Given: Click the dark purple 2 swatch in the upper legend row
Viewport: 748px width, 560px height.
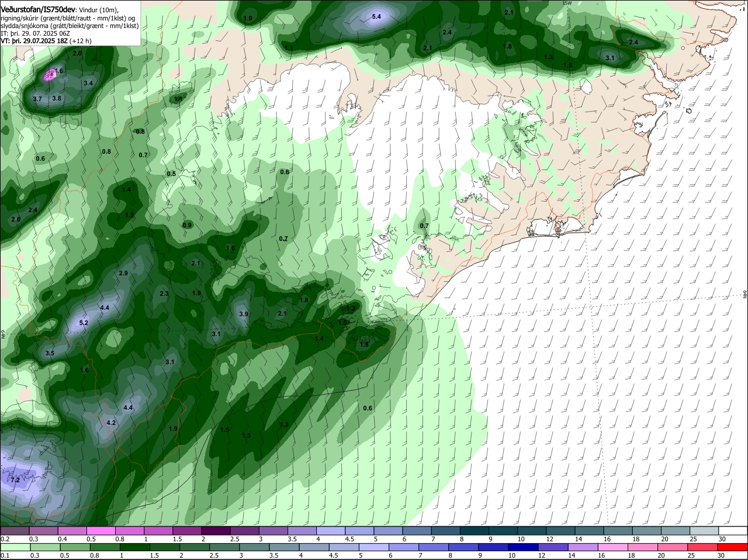Looking at the screenshot, I should point(216,531).
